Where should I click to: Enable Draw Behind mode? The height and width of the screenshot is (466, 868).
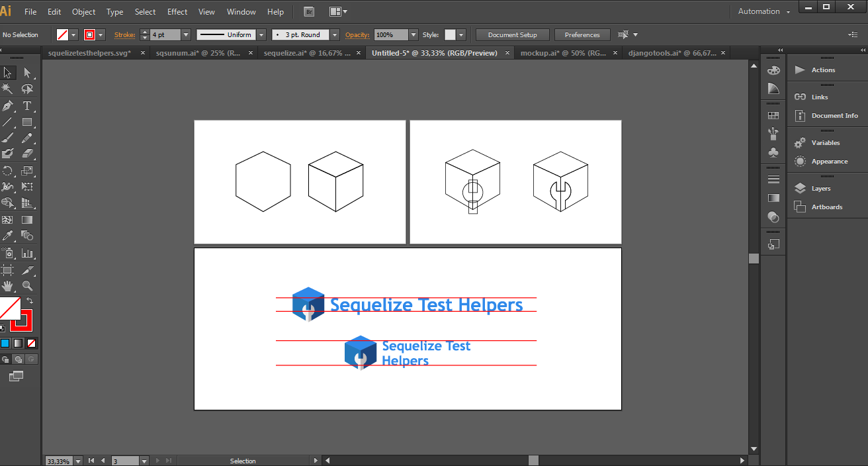coord(19,359)
